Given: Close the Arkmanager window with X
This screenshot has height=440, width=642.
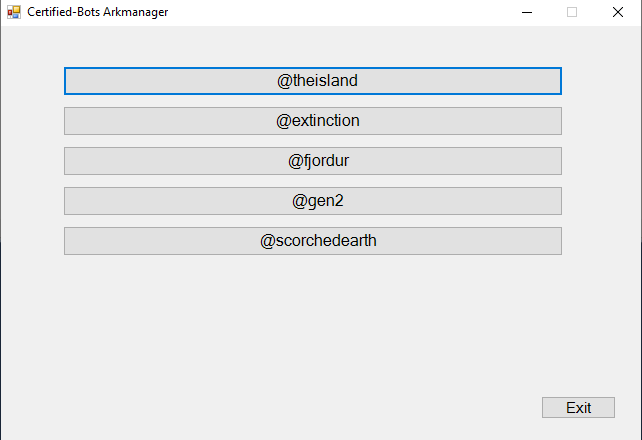Looking at the screenshot, I should pos(618,12).
